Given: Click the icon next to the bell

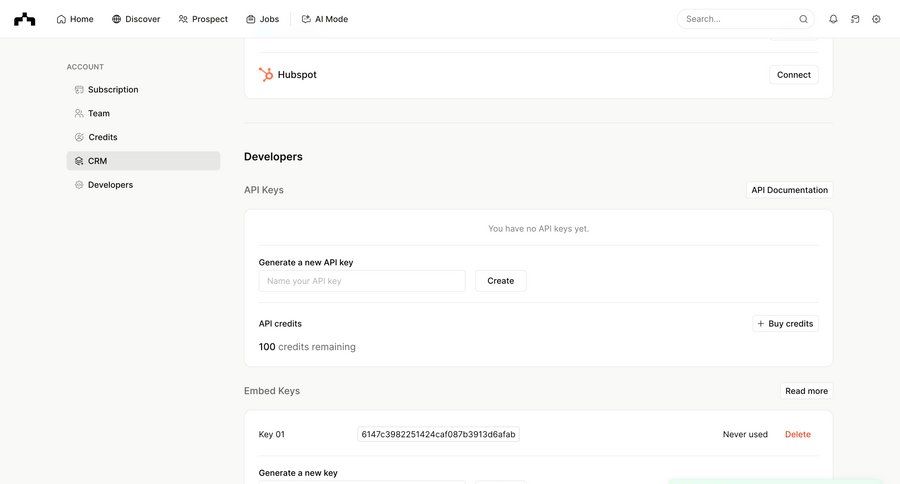Looking at the screenshot, I should click(855, 19).
